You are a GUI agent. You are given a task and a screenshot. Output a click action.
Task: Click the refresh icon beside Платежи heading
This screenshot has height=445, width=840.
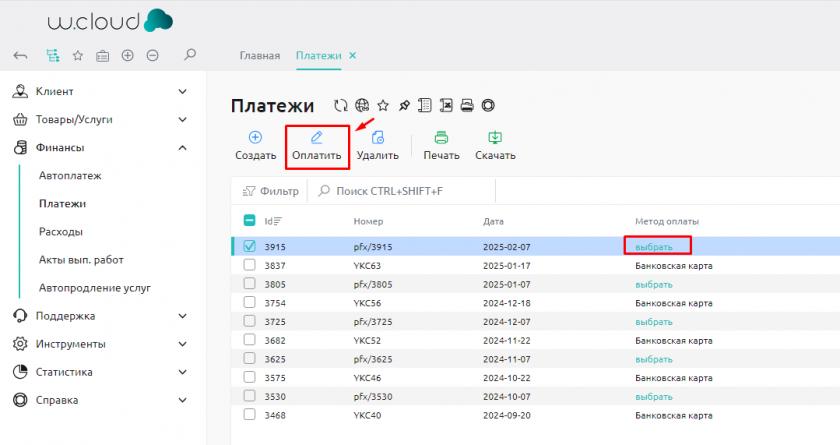click(x=341, y=106)
